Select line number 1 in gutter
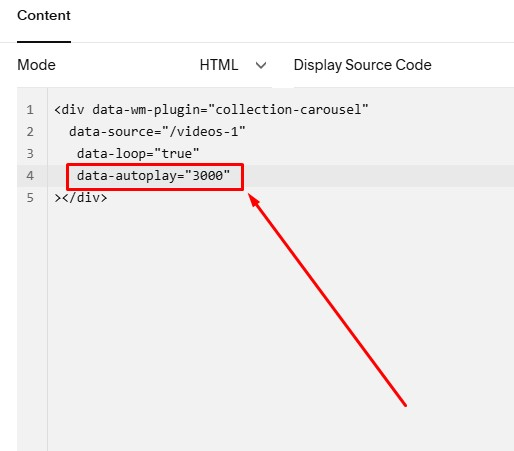 [x=30, y=110]
